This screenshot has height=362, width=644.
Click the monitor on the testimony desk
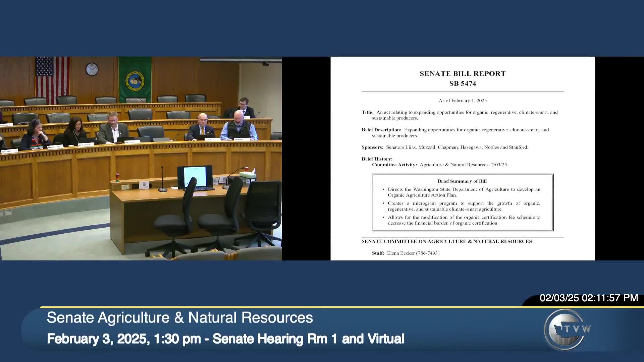point(195,177)
